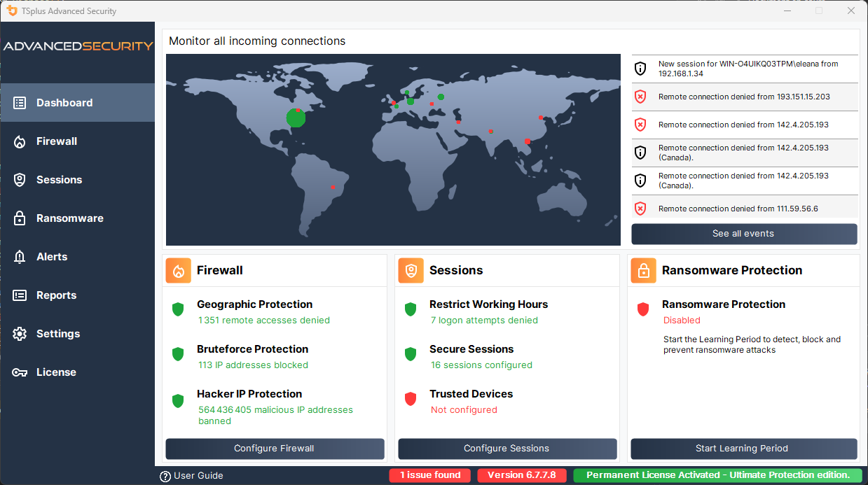Click the red denied icon for 193.151.15.203
Screen dimensions: 868x485
coord(640,97)
